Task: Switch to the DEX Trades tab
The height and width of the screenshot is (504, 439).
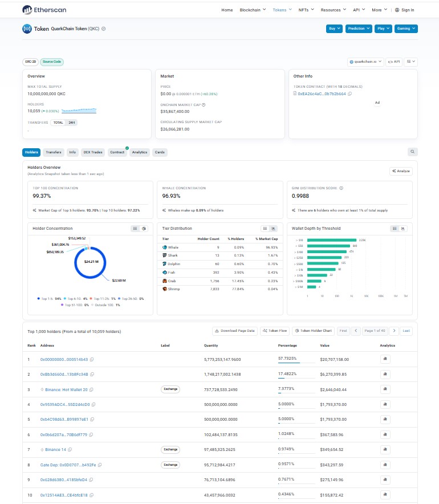Action: 93,152
